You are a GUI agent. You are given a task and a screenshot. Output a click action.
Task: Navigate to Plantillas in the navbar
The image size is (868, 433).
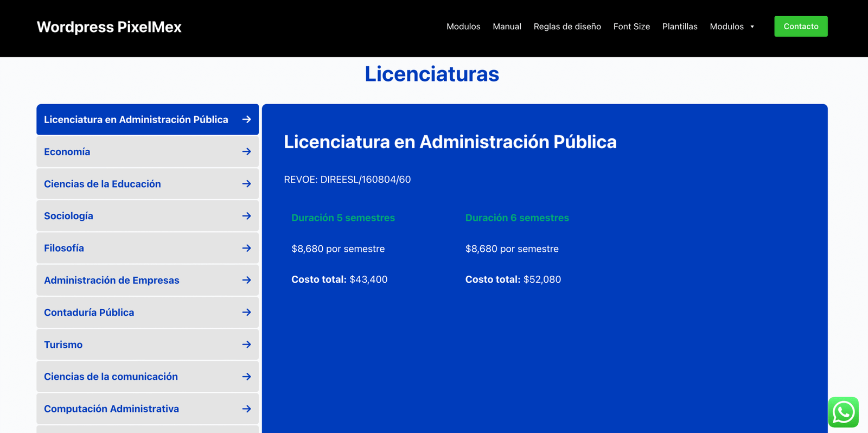pyautogui.click(x=679, y=27)
